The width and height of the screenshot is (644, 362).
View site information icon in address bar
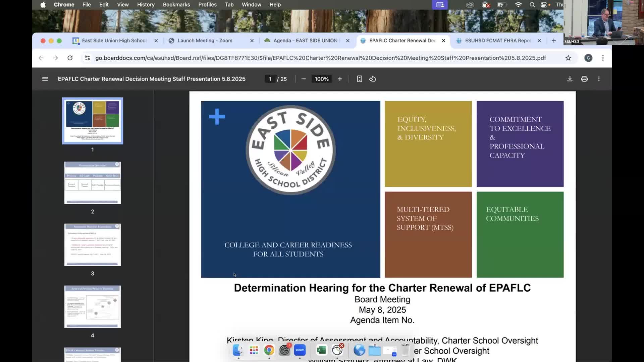point(87,58)
